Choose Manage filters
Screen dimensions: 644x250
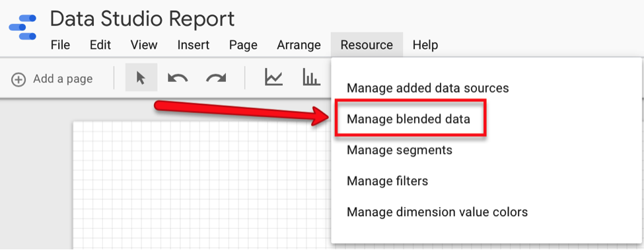tap(387, 181)
